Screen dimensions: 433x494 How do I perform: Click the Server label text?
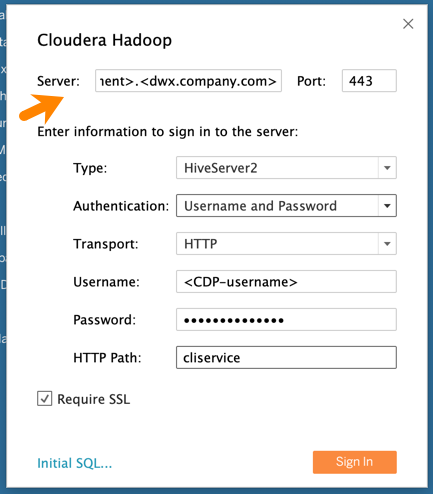58,81
